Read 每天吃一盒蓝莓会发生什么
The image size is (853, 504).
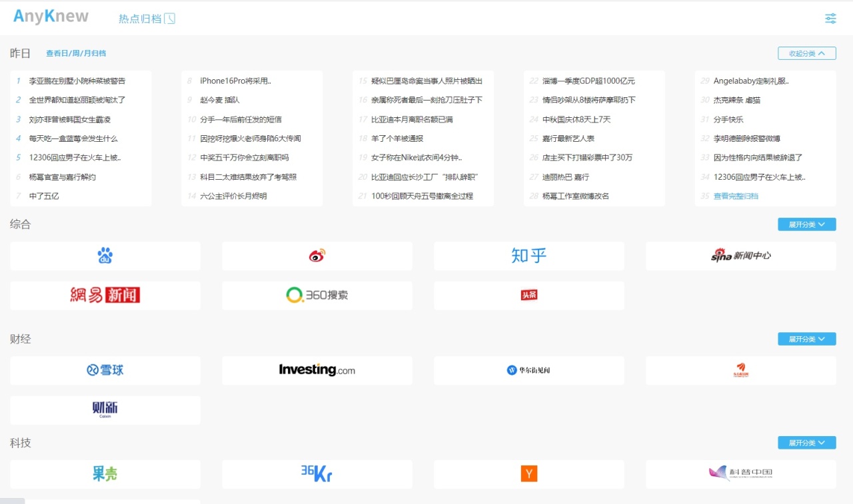point(73,138)
